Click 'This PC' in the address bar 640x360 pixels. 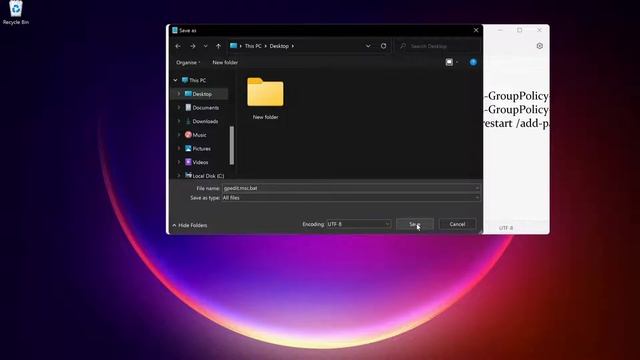(253, 46)
